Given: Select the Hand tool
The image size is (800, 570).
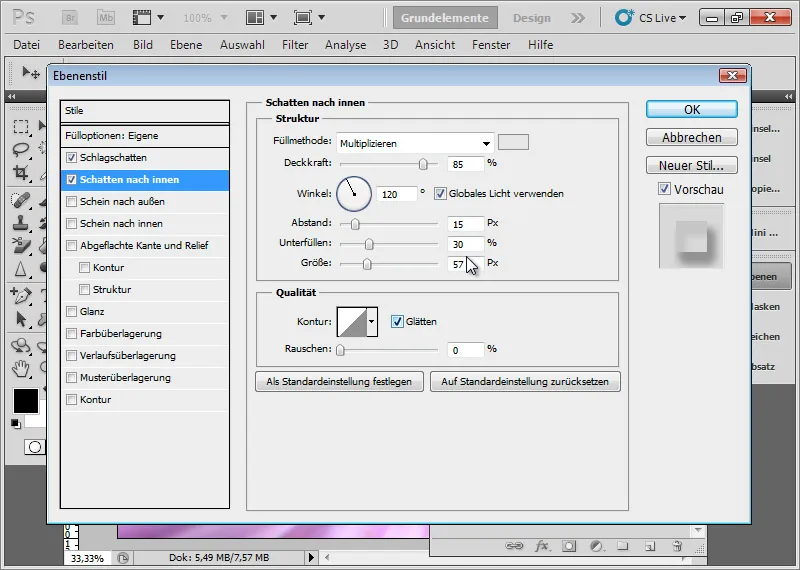Looking at the screenshot, I should tap(21, 368).
